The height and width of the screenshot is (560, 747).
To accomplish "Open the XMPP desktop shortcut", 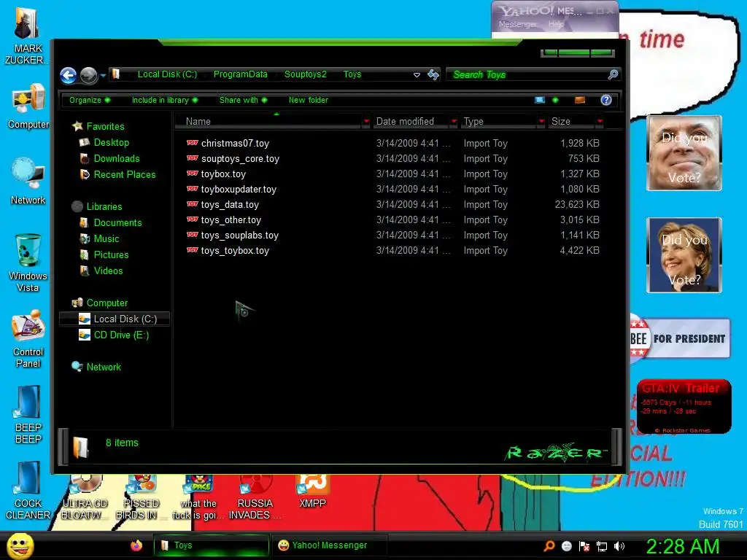I will (312, 491).
